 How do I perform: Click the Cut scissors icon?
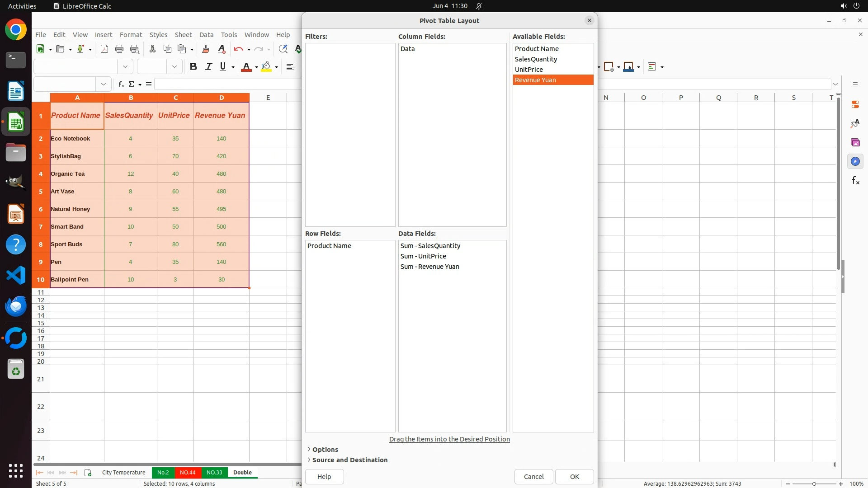pyautogui.click(x=152, y=49)
